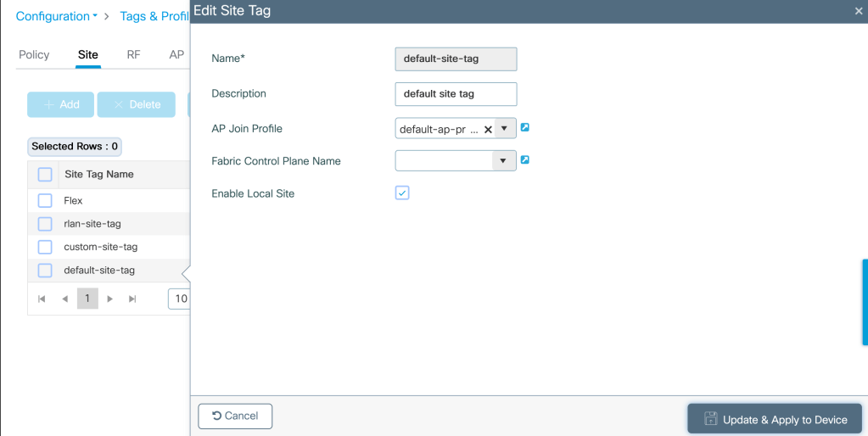Open Fabric Control Plane Name dropdown
The height and width of the screenshot is (436, 868).
pyautogui.click(x=503, y=160)
